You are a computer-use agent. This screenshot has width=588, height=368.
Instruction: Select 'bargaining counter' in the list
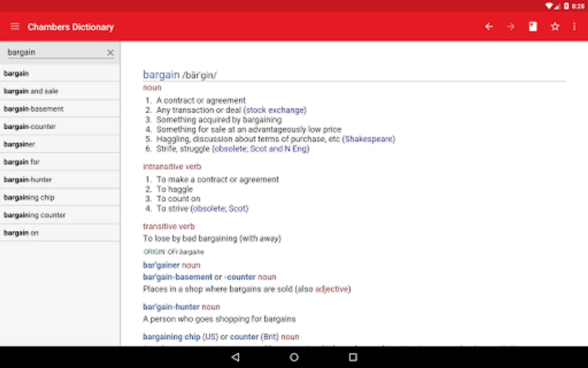tap(60, 215)
